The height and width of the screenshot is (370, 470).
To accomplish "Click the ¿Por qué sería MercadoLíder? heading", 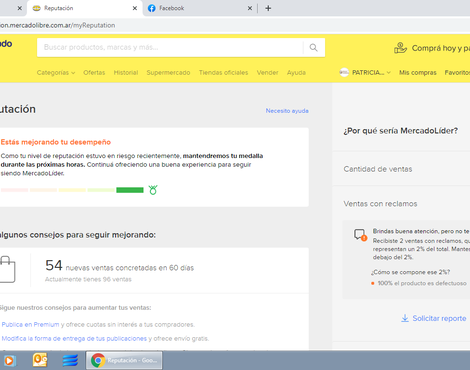I will click(x=401, y=131).
